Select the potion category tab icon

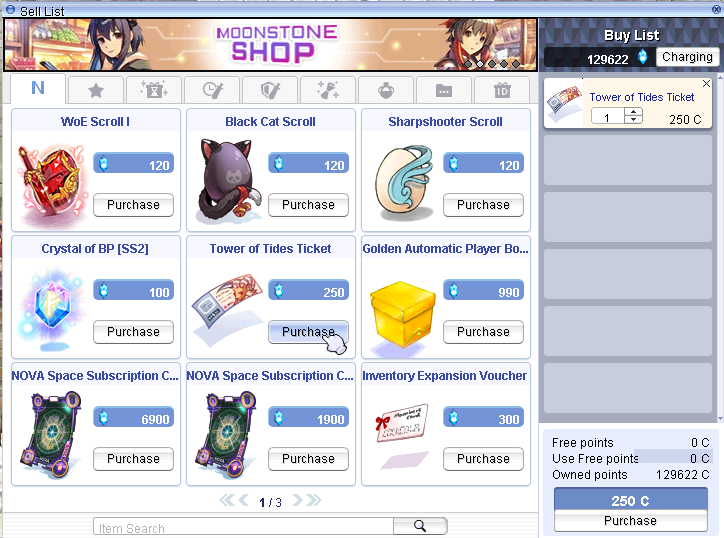click(386, 90)
